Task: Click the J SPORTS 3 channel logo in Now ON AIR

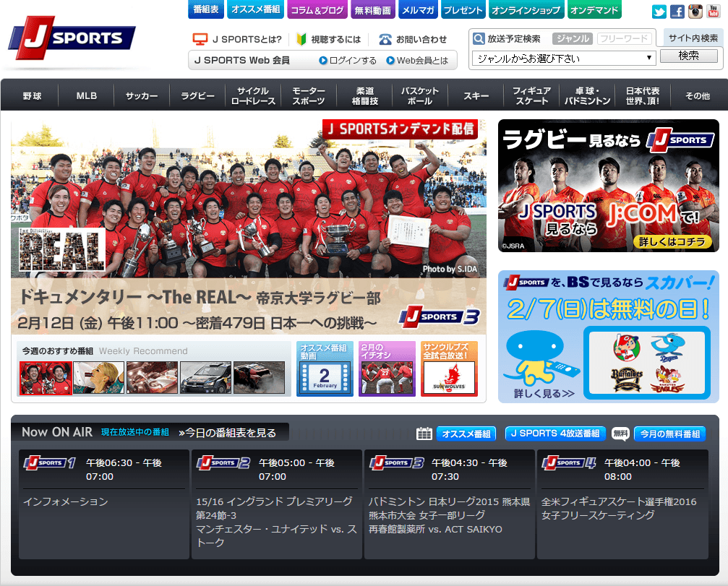Action: click(x=396, y=462)
